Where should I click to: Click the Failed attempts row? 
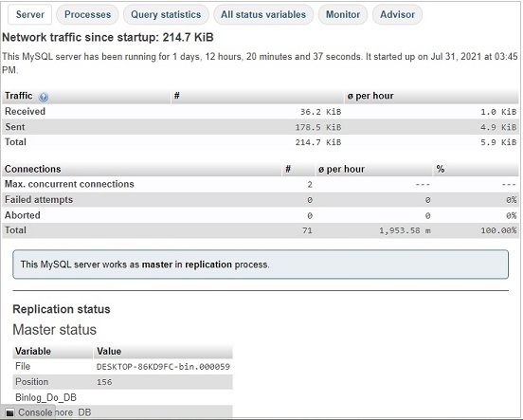(261, 200)
